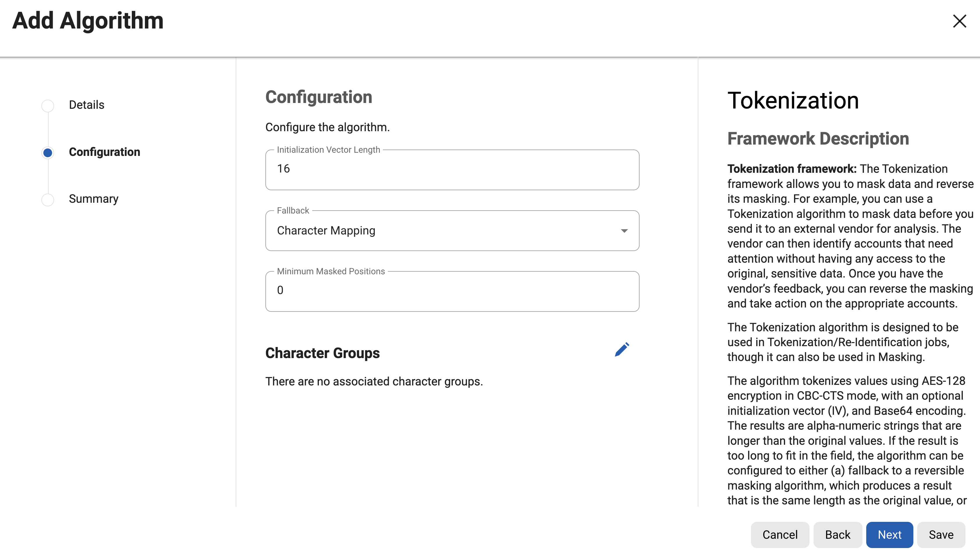Click the dropdown chevron on the Fallback field
The width and height of the screenshot is (980, 555).
tap(624, 231)
